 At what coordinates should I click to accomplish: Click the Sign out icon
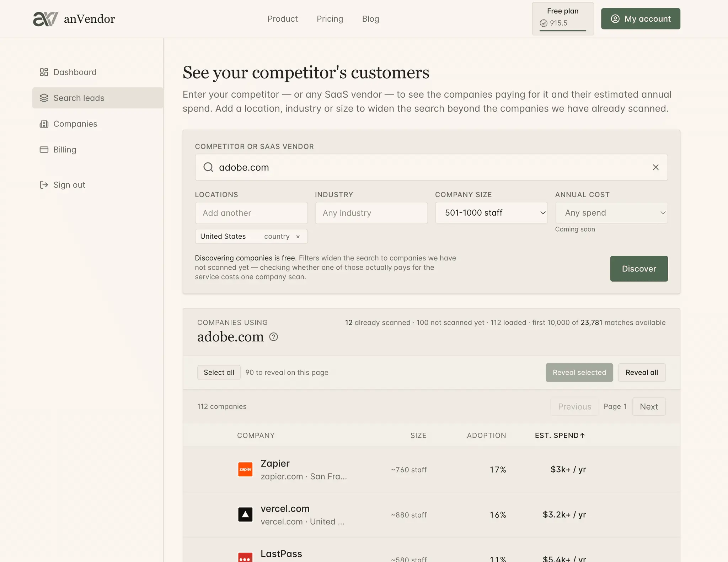click(x=44, y=185)
